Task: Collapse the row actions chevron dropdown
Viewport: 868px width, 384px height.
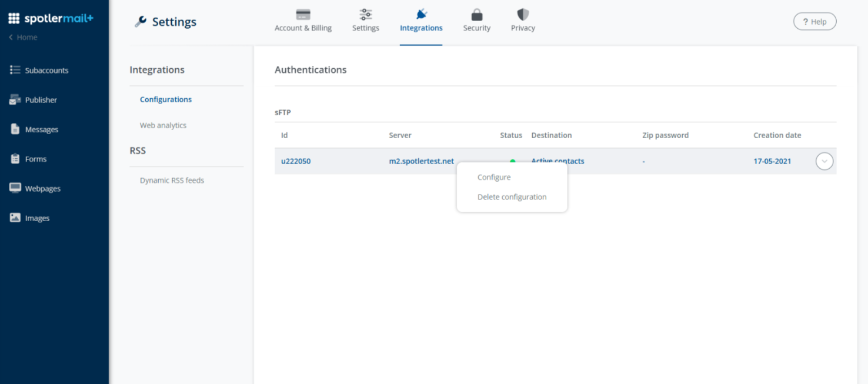Action: (824, 161)
